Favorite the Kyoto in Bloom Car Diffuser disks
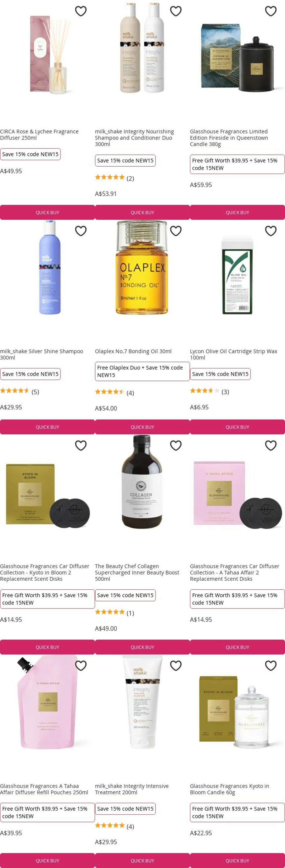The width and height of the screenshot is (285, 868). pos(81,446)
